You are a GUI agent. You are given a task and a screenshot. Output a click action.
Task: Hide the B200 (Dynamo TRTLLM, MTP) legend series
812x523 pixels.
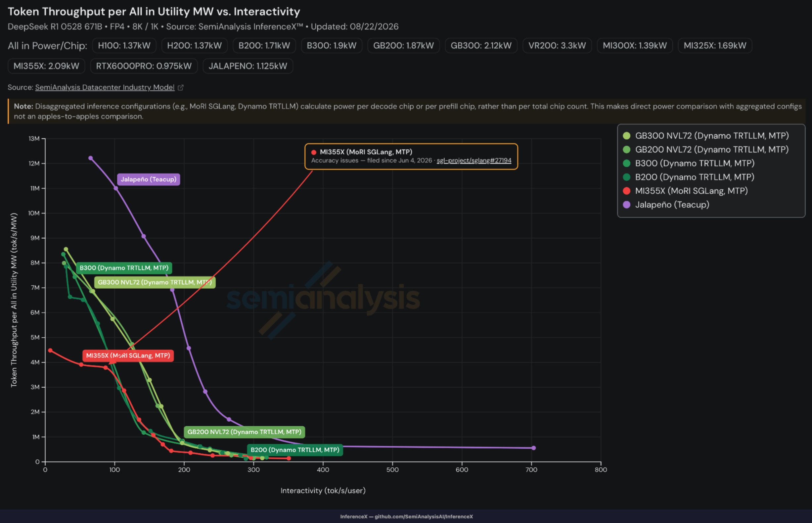[689, 177]
